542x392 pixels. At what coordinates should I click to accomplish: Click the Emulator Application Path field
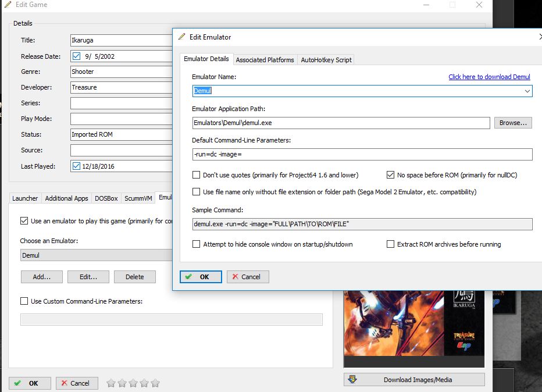click(341, 123)
